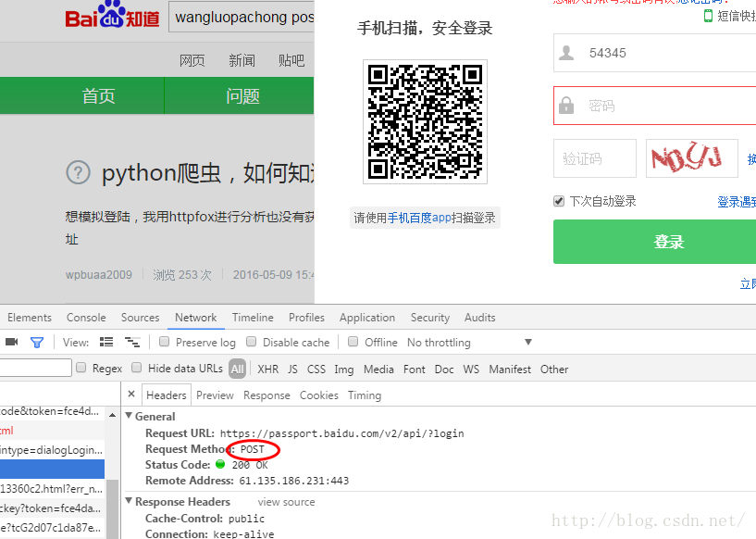Open the Console tab

click(86, 318)
